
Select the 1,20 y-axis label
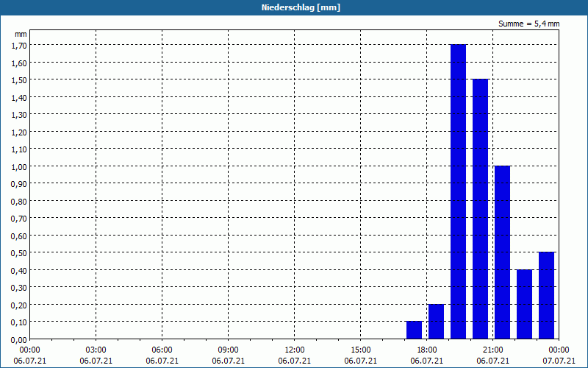[19, 132]
